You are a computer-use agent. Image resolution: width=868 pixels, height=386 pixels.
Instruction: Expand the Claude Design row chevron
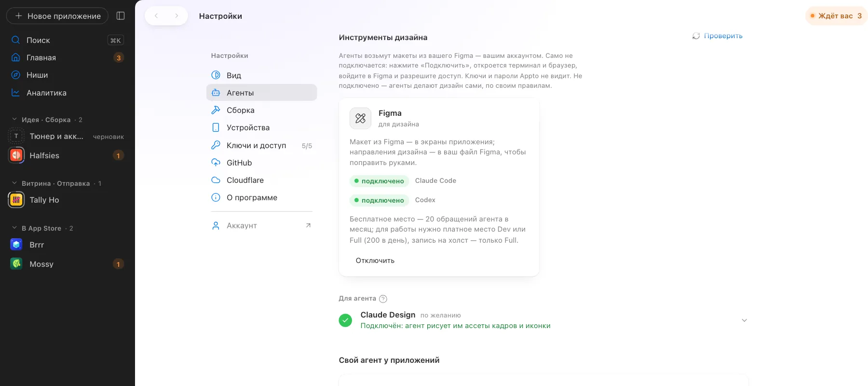tap(744, 320)
